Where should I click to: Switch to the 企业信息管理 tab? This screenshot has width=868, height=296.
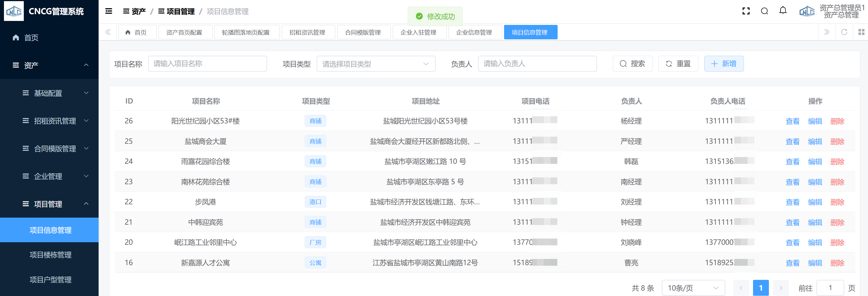point(474,32)
